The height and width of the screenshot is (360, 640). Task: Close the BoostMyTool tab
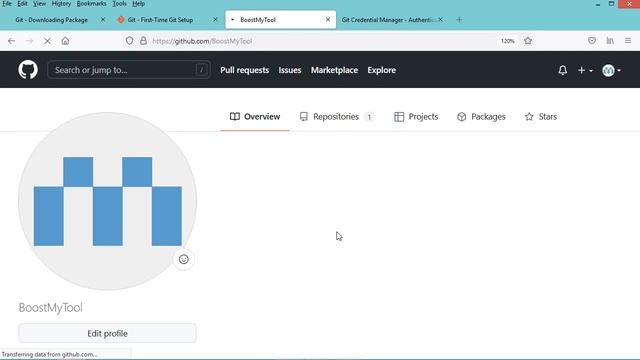coord(328,20)
